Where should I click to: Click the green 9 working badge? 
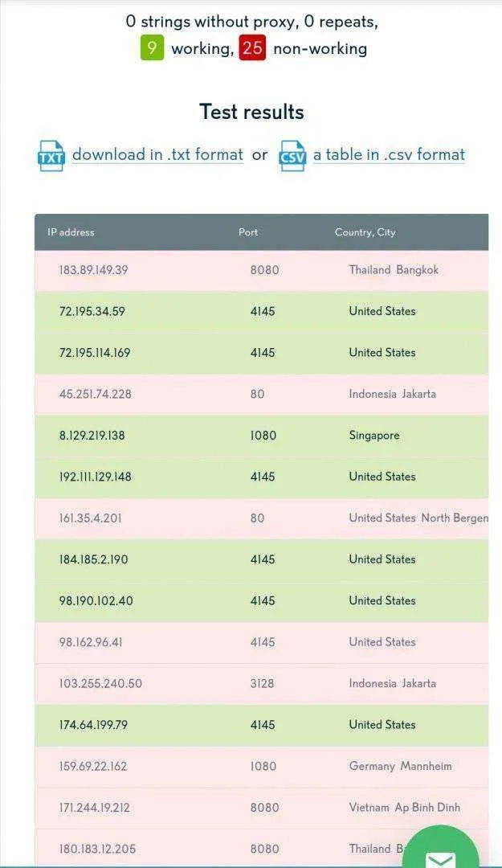point(152,48)
